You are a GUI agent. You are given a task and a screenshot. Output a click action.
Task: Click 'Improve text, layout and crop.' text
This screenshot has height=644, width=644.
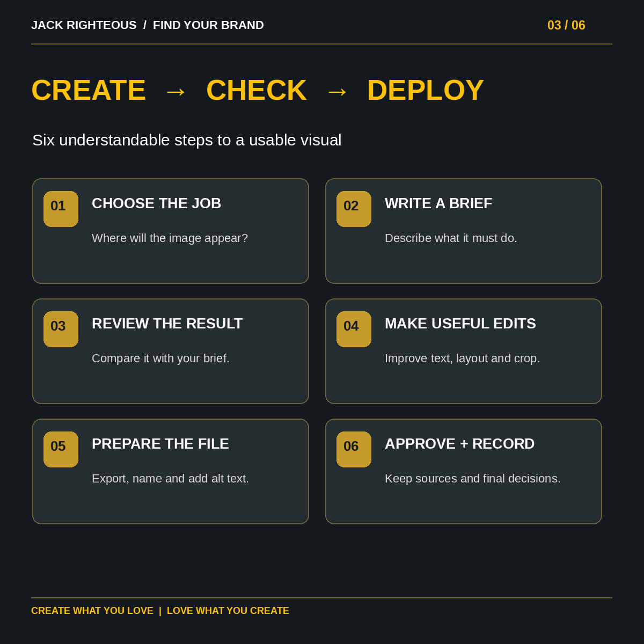coord(463,358)
